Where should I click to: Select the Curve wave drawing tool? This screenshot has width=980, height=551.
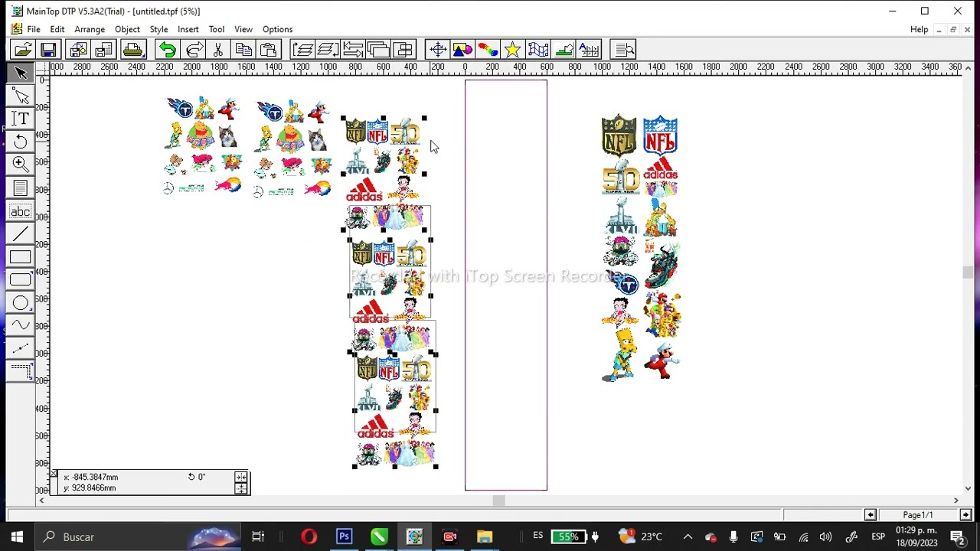(21, 326)
